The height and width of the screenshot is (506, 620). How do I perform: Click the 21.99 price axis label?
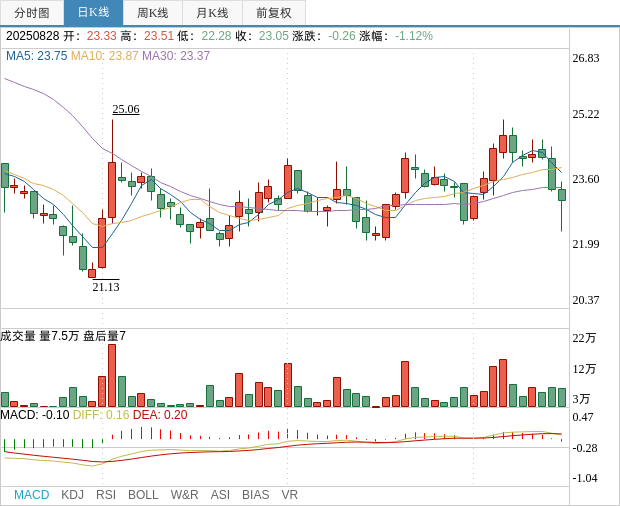[x=586, y=244]
